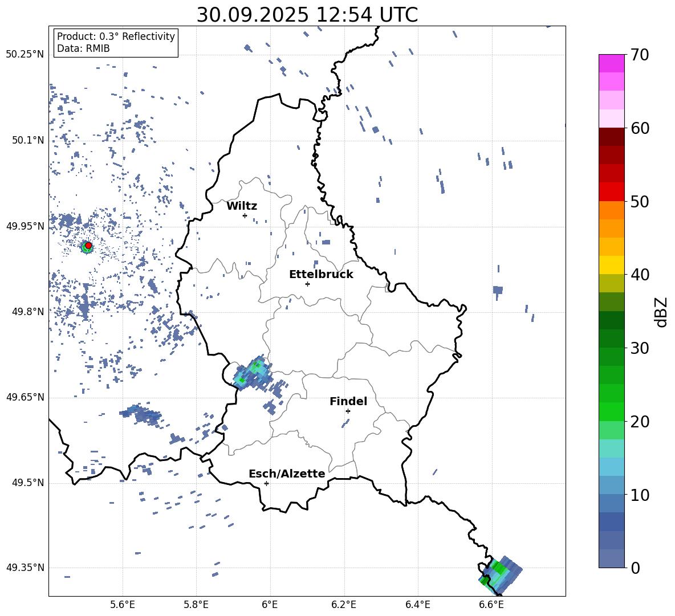The width and height of the screenshot is (675, 616).
Task: Pick the dark maroon swatch just below 60 dBZ
Action: 611,137
